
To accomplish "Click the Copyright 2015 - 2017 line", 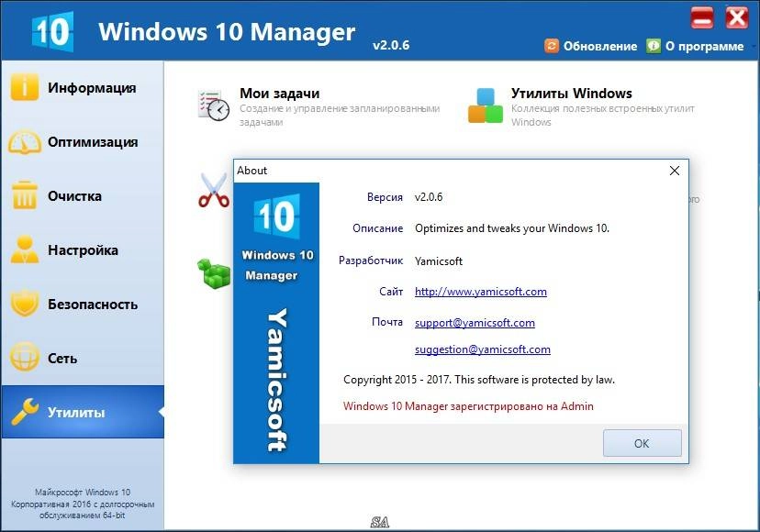I will (479, 380).
